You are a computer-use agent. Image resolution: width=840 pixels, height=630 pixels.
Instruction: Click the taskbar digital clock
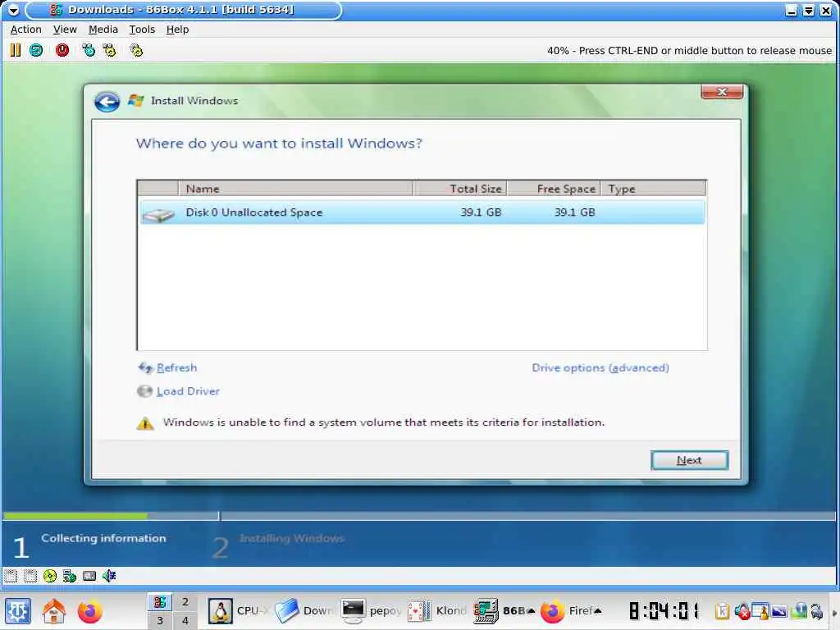(x=664, y=610)
